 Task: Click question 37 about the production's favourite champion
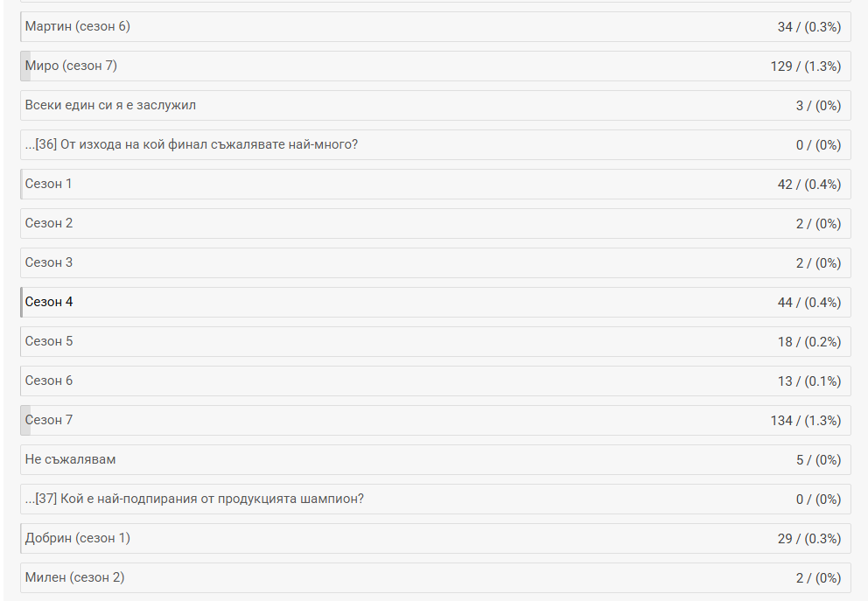[x=194, y=499]
